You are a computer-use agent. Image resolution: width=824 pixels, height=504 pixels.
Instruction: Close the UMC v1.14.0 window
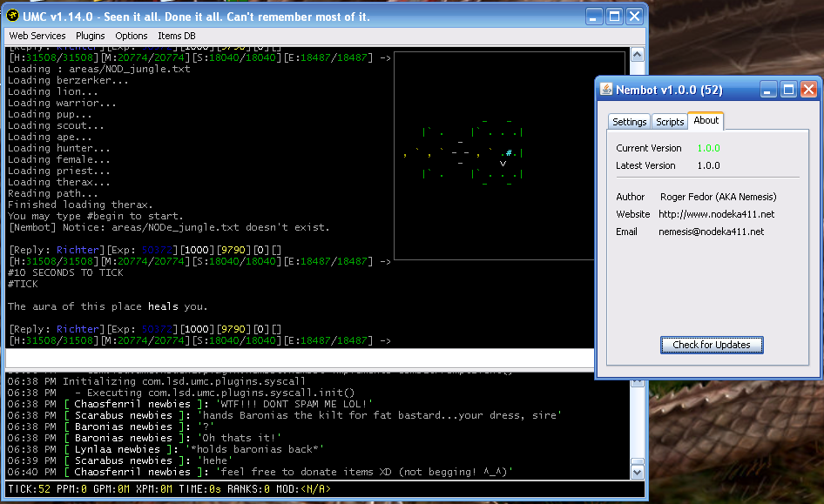(x=635, y=17)
